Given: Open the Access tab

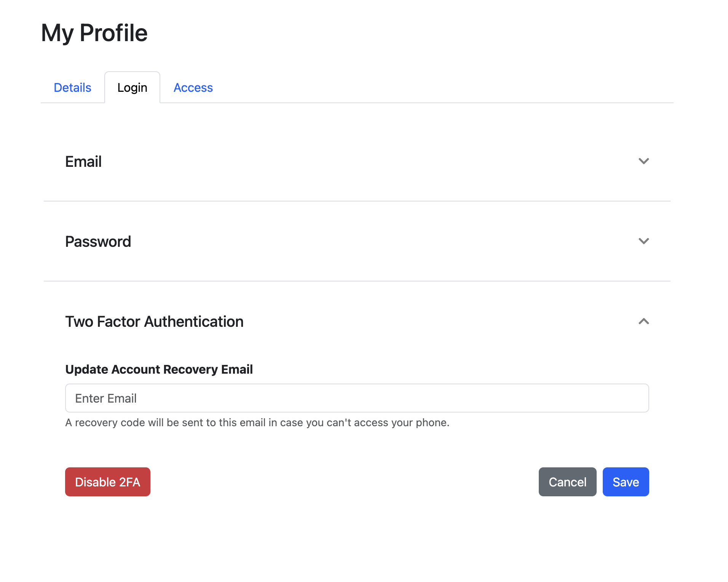Looking at the screenshot, I should [193, 88].
